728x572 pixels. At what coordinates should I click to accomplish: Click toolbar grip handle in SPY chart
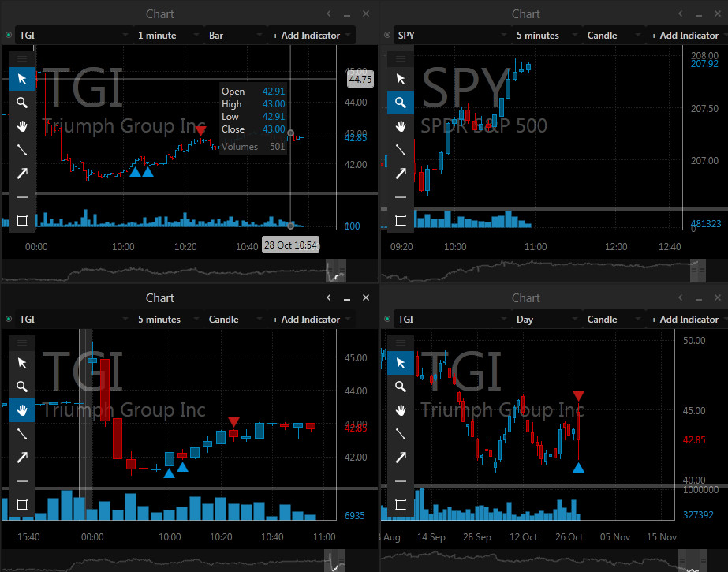(x=401, y=59)
